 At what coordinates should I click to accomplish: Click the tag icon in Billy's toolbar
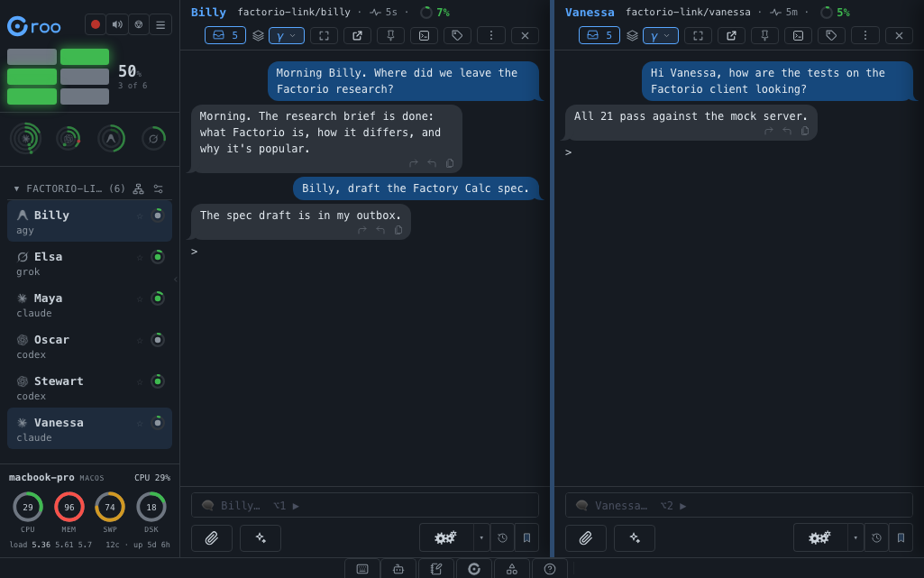(x=457, y=35)
